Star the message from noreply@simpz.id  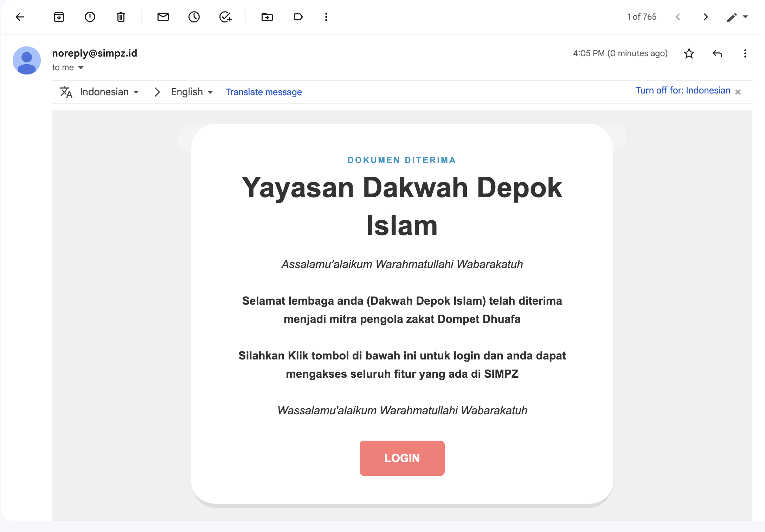point(689,53)
